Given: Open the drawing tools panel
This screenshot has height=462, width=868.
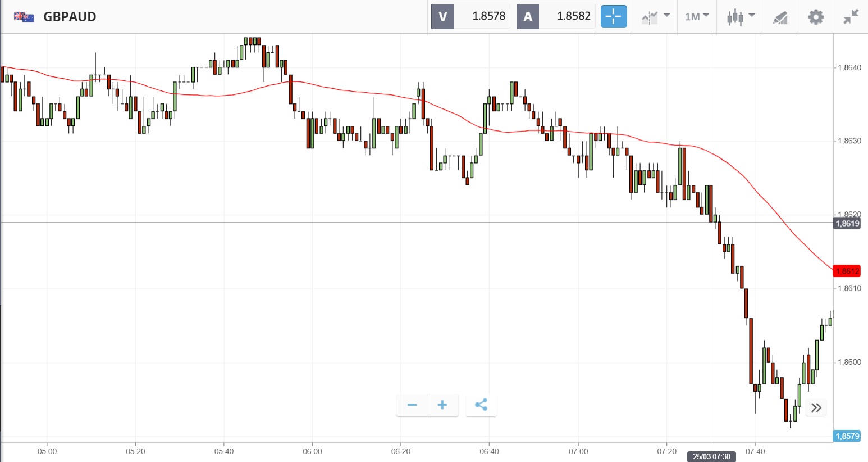Looking at the screenshot, I should pos(780,17).
